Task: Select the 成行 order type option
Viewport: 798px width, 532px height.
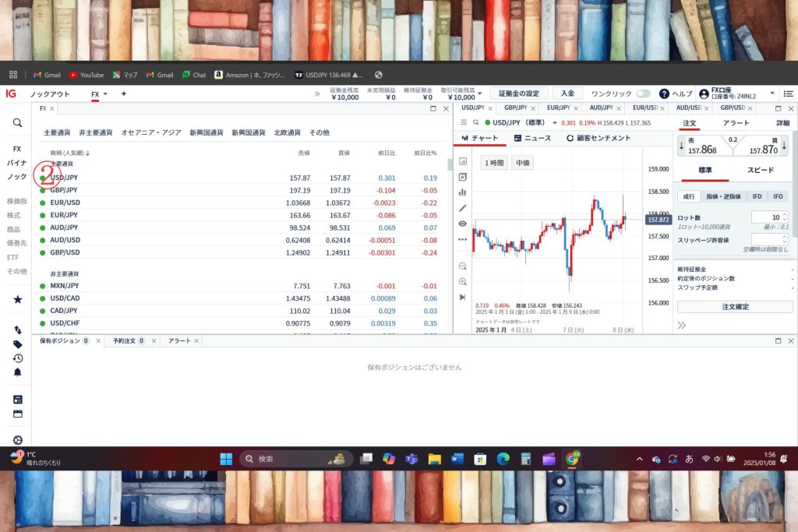Action: click(687, 196)
